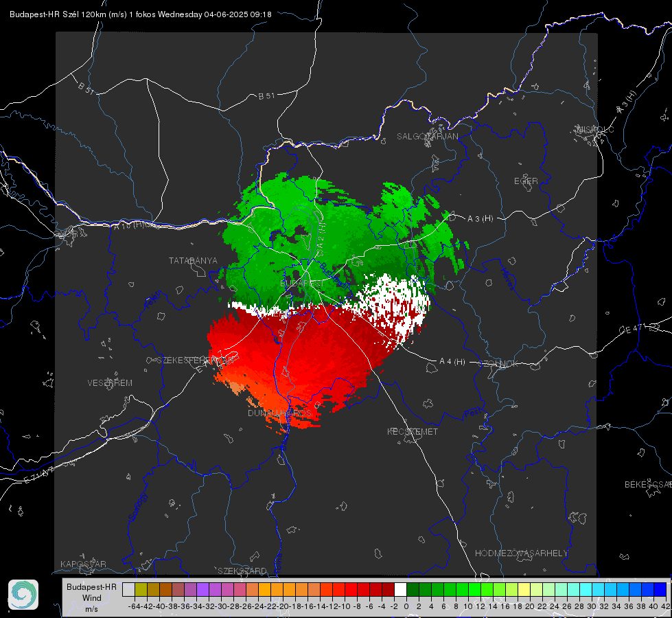Select the SZOLNOK city label
Image resolution: width=672 pixels, height=618 pixels.
coord(498,364)
